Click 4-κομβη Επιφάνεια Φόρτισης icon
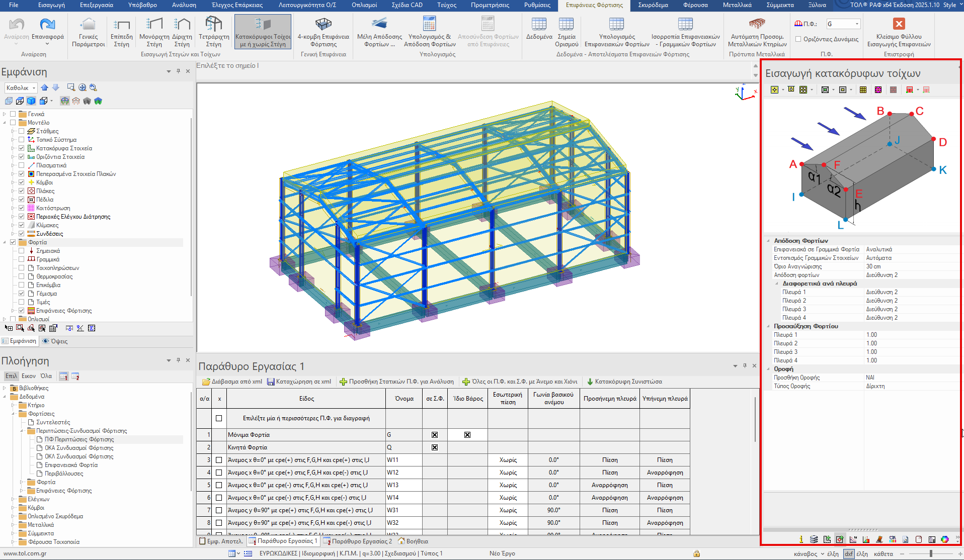The height and width of the screenshot is (560, 964). [323, 25]
